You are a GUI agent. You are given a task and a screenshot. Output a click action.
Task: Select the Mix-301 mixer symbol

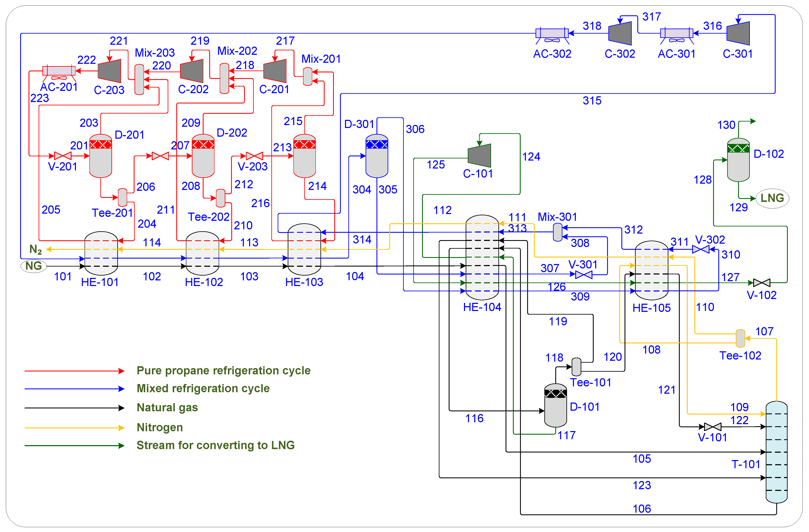pyautogui.click(x=557, y=232)
